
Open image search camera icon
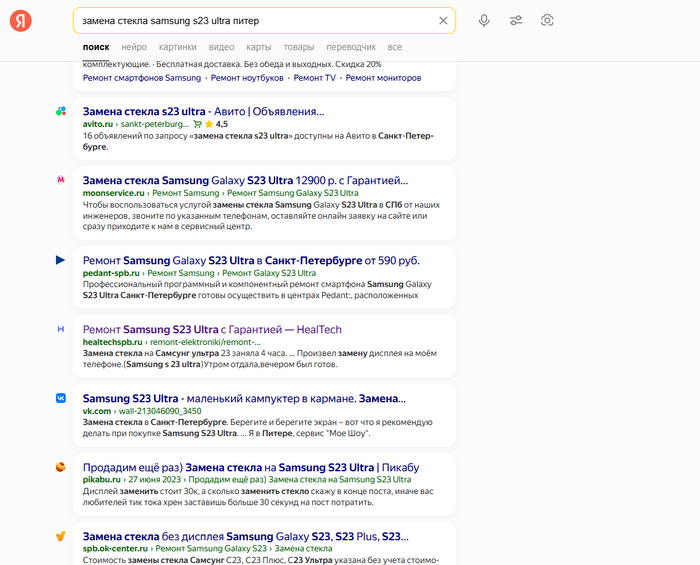pyautogui.click(x=547, y=21)
